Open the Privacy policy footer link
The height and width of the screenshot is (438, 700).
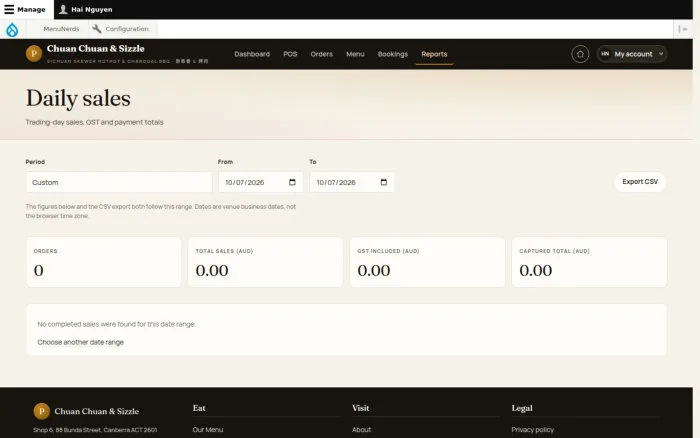[x=533, y=430]
